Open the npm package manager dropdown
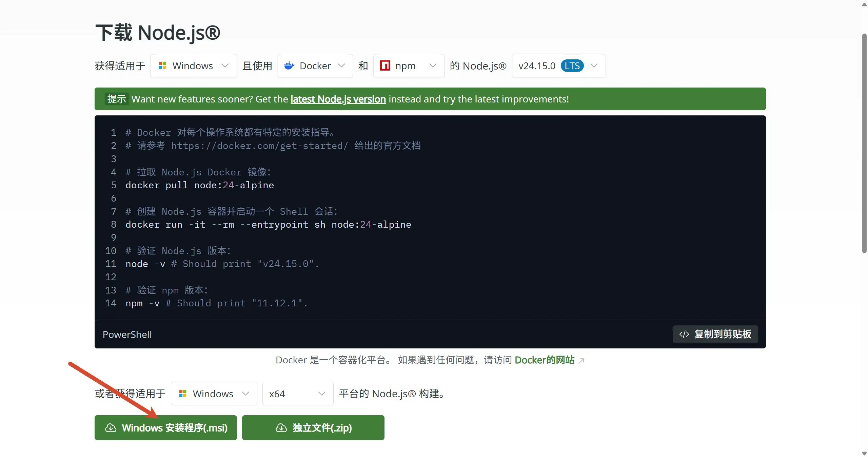The height and width of the screenshot is (457, 868). (409, 65)
